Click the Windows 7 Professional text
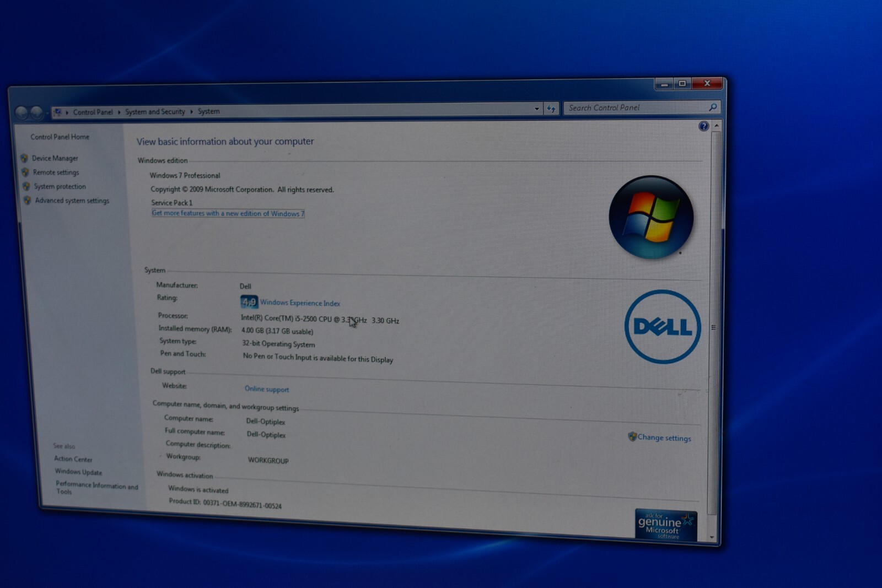 click(185, 175)
